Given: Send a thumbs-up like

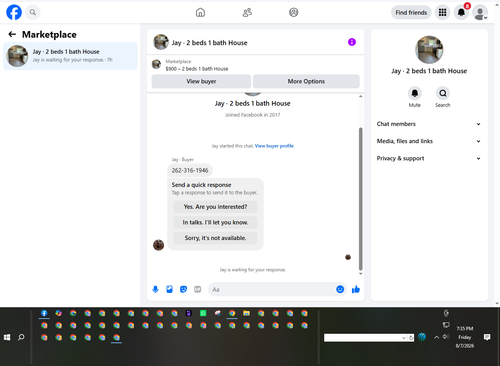Looking at the screenshot, I should pyautogui.click(x=356, y=289).
